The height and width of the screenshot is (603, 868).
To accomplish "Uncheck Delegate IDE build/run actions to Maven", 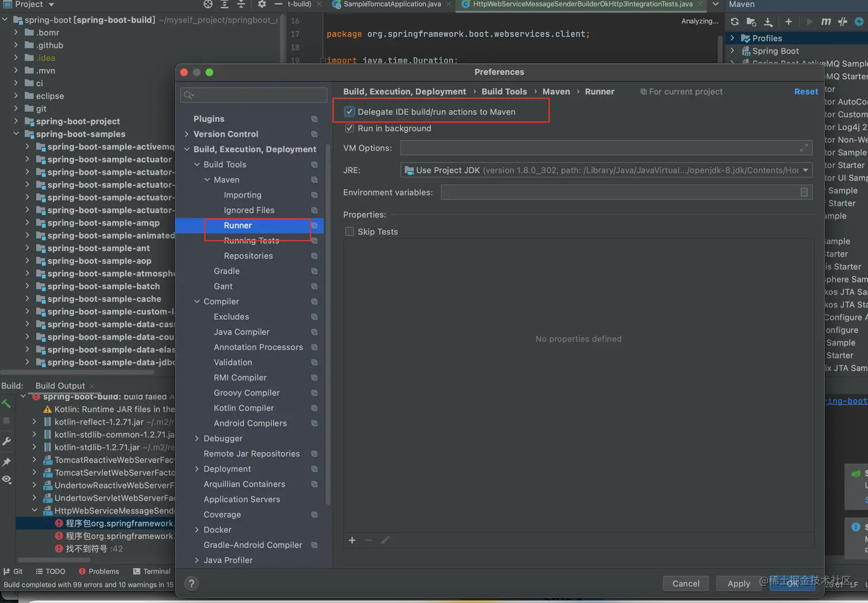I will click(x=350, y=112).
